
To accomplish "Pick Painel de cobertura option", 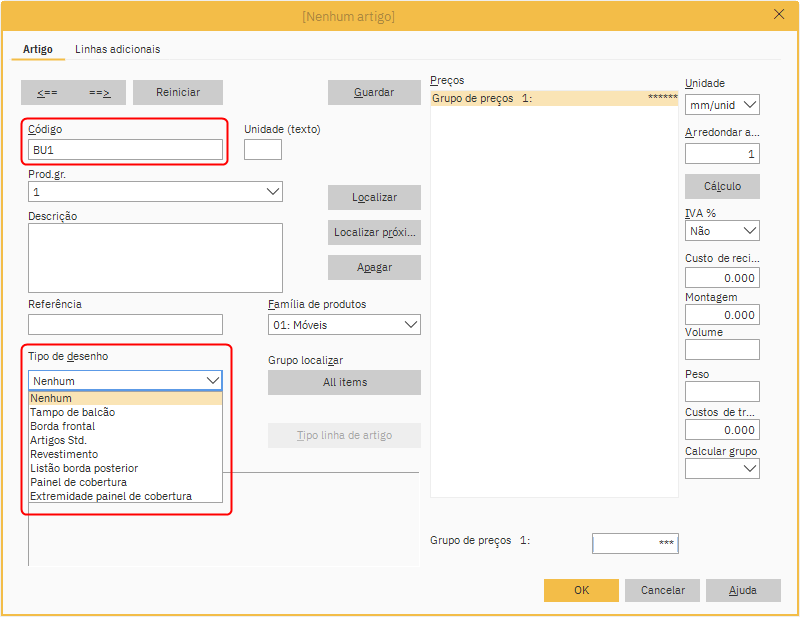I will tap(78, 482).
